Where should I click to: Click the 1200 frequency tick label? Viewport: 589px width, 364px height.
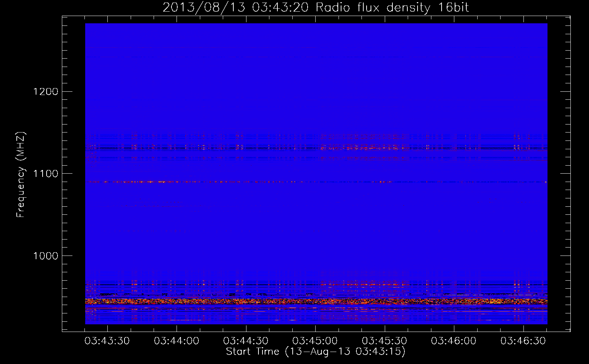(46, 91)
